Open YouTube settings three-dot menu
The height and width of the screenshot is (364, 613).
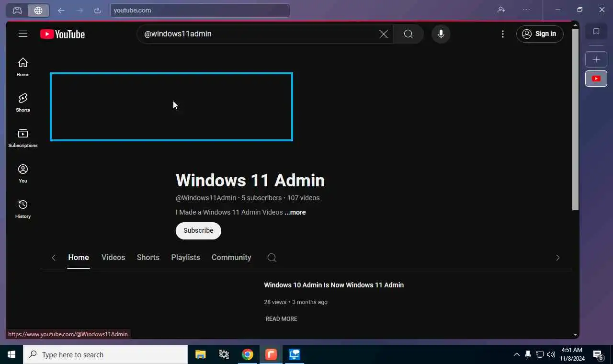(502, 34)
